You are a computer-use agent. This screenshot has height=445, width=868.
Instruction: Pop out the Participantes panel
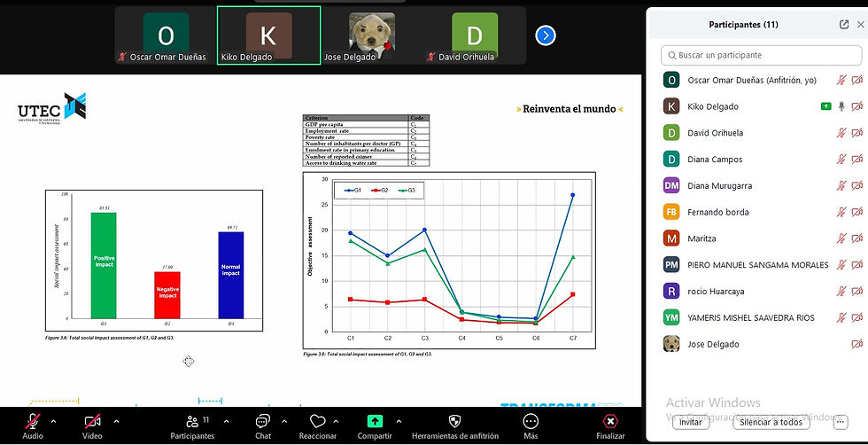point(843,25)
